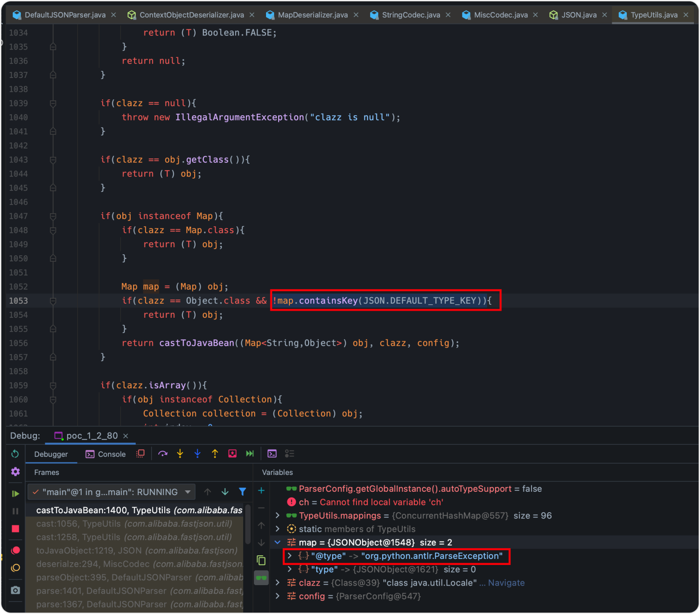Duplicate the selected watch

point(261,560)
